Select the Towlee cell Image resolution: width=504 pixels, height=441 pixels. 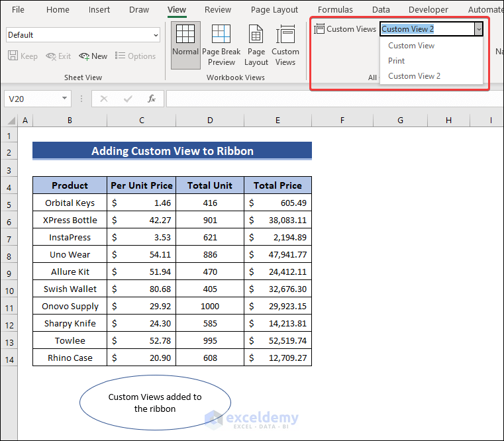[x=70, y=341]
